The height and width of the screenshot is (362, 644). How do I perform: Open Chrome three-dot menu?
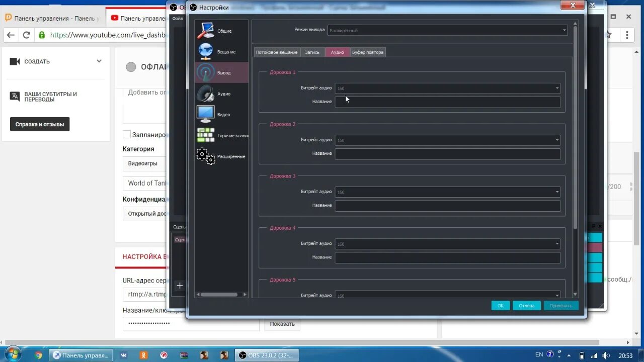pyautogui.click(x=627, y=35)
